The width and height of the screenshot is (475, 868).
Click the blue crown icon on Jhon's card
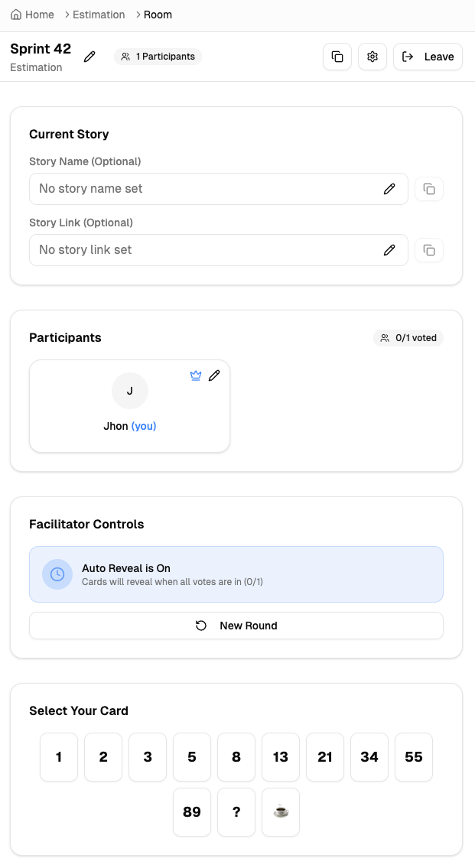[x=196, y=375]
